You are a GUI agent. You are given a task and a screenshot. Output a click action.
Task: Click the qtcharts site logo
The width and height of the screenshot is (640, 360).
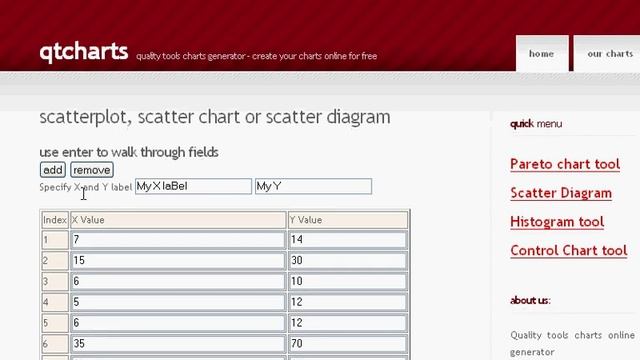tap(84, 52)
